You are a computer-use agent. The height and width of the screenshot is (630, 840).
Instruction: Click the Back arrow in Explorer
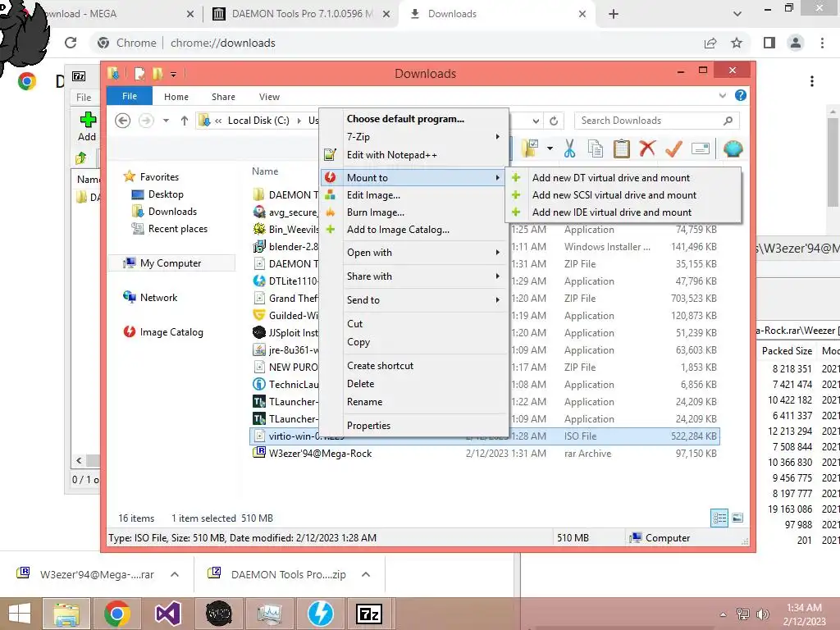tap(123, 121)
